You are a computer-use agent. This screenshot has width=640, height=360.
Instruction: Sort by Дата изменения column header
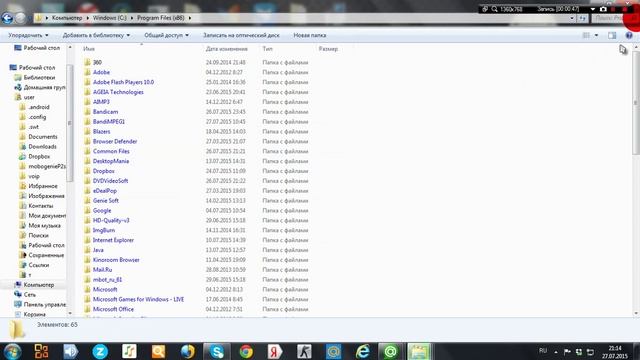pos(227,49)
